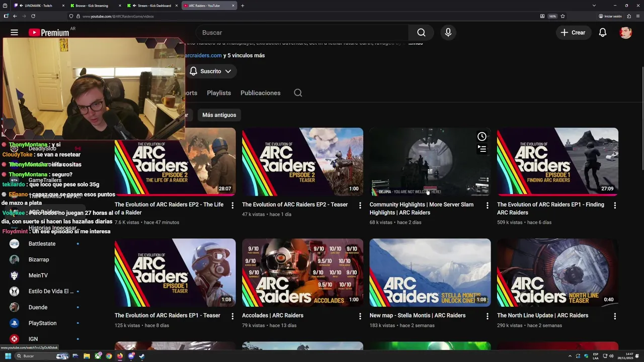Screen dimensions: 644x362
Task: Reload the page in browser toolbar
Action: [x=33, y=16]
